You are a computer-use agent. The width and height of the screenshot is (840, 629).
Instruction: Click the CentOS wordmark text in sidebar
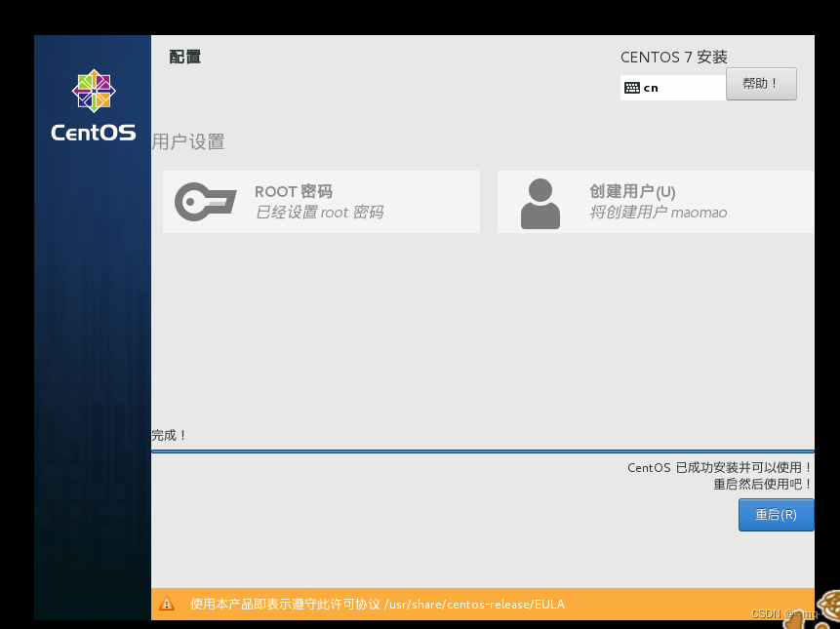pyautogui.click(x=94, y=133)
